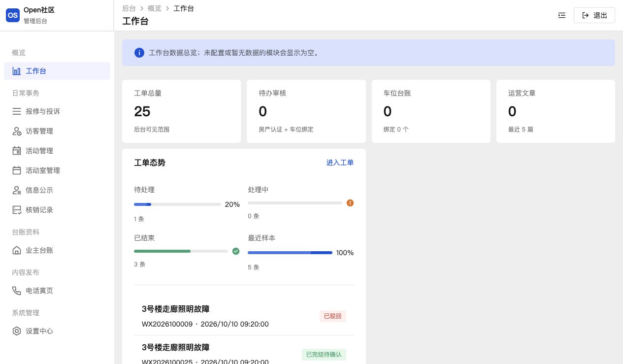
Task: Click the 核销记录 checklist icon
Action: pos(17,210)
